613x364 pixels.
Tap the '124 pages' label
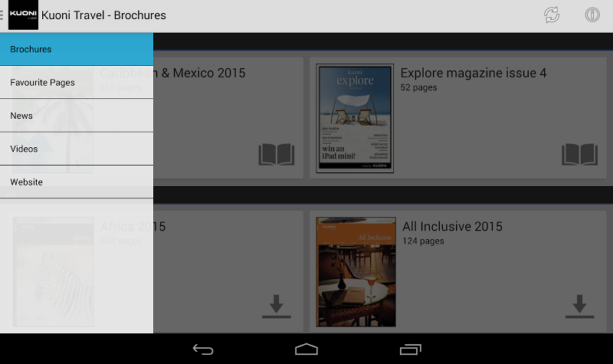coord(424,241)
